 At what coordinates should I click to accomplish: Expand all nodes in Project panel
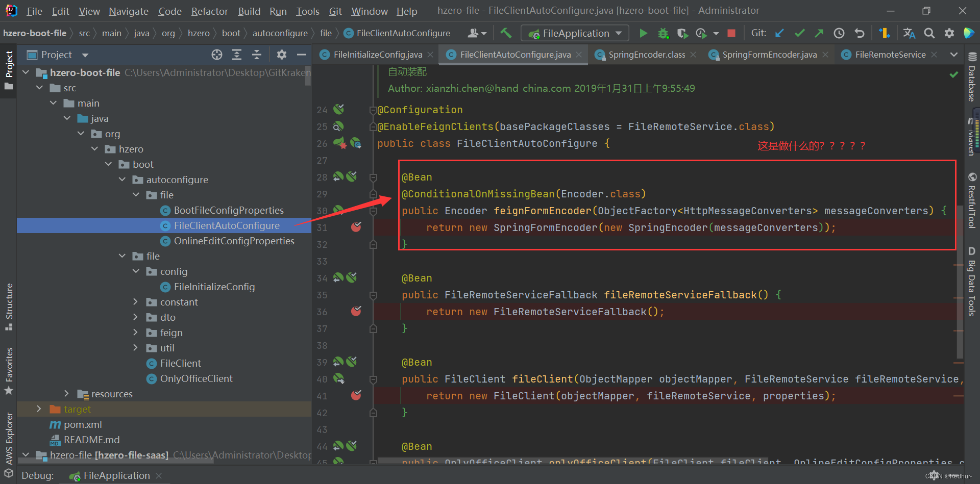tap(237, 55)
